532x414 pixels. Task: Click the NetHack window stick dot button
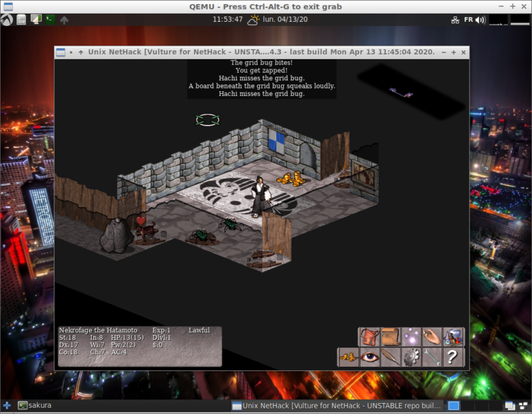pos(71,52)
